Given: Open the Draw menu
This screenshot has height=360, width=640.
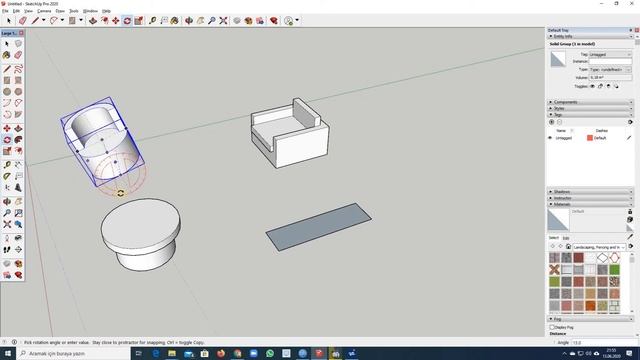Looking at the screenshot, I should (x=60, y=11).
